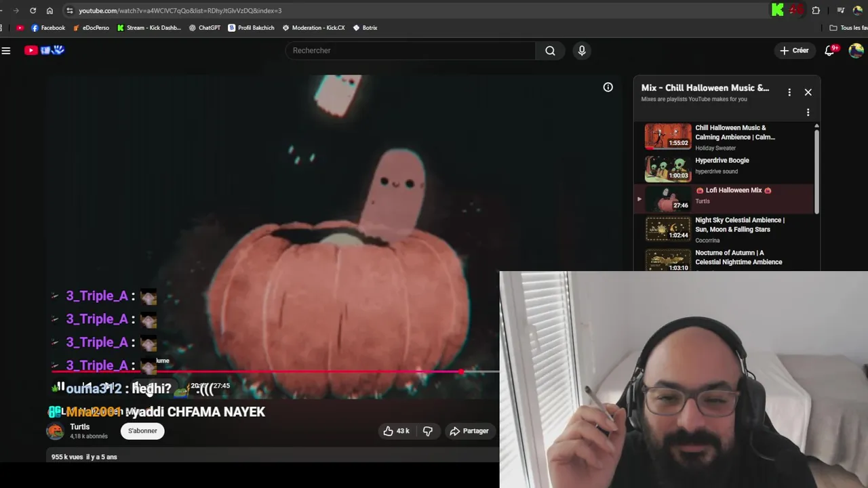
Task: Open Mix playlist header options menu
Action: point(789,92)
